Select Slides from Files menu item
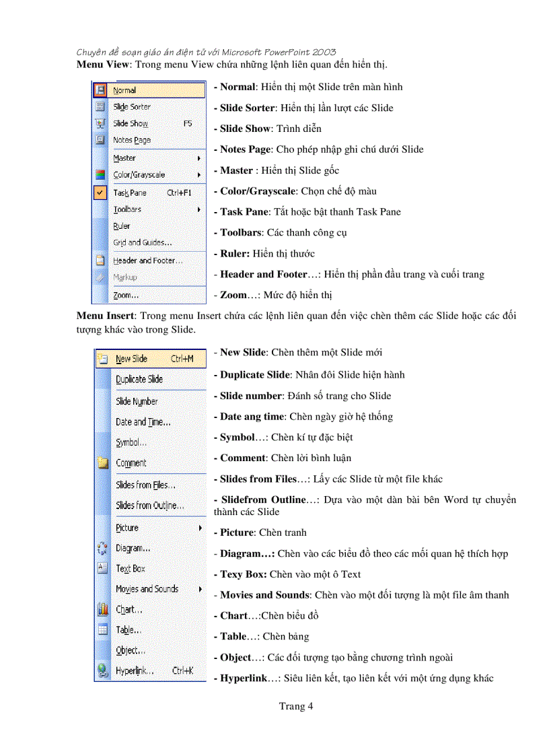 (146, 483)
